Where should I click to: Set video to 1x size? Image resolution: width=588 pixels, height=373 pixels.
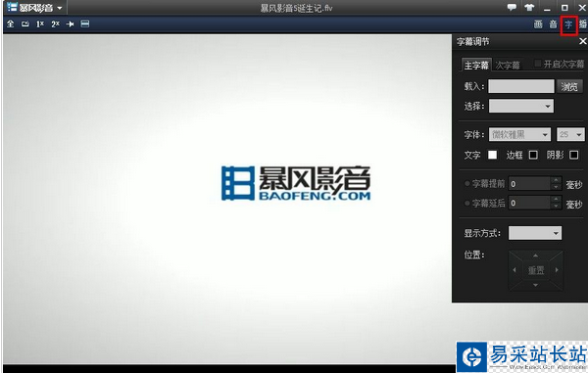click(x=40, y=23)
